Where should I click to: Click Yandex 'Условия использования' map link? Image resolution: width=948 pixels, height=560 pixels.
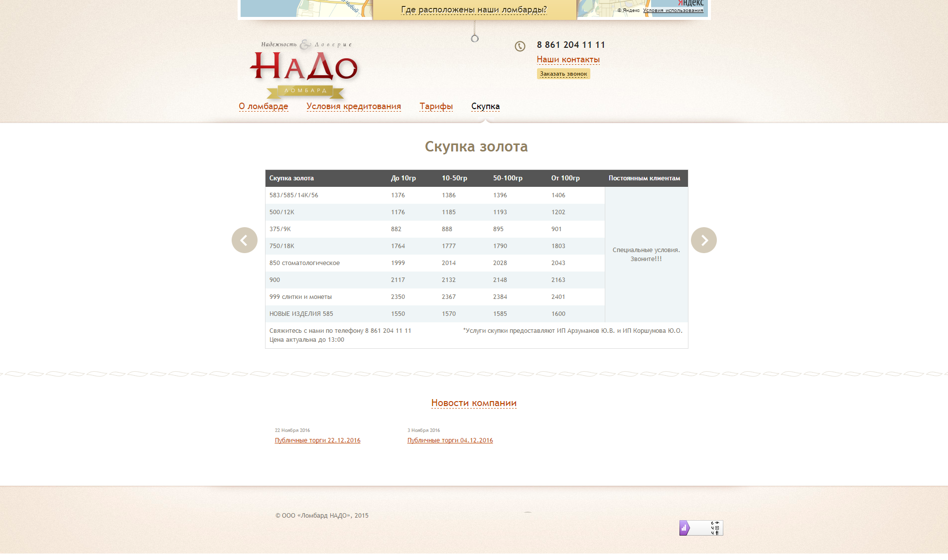(673, 10)
